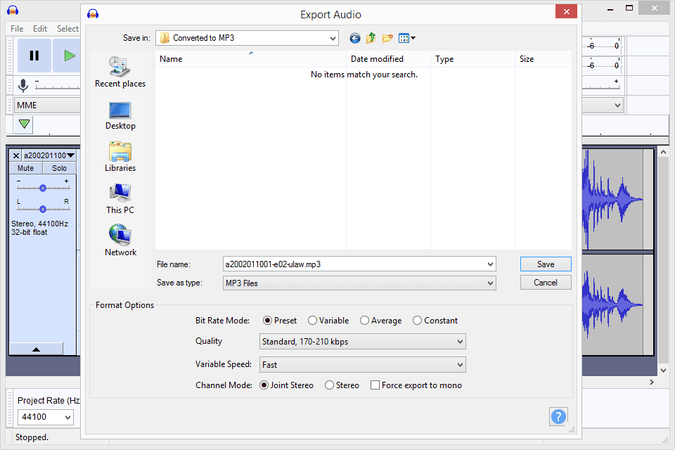Click the blue Help question mark icon
675x450 pixels.
[x=558, y=416]
